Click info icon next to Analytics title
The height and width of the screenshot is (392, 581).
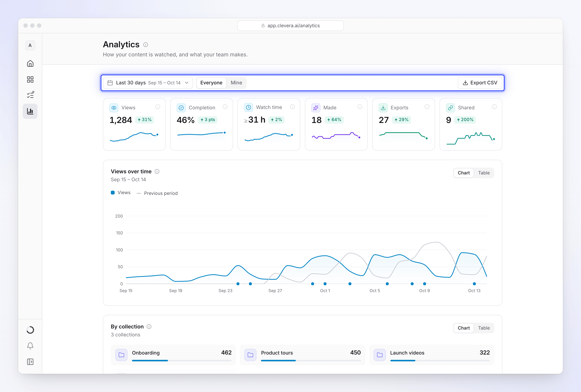coord(146,44)
